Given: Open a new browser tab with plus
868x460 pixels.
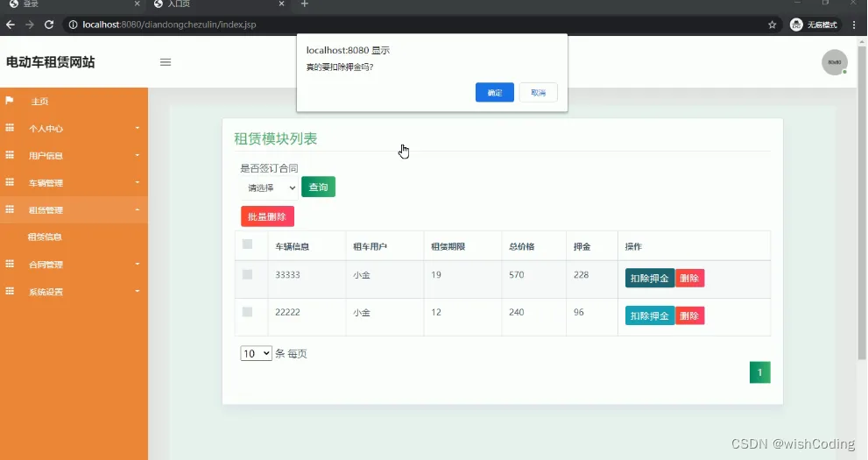Looking at the screenshot, I should pyautogui.click(x=305, y=4).
